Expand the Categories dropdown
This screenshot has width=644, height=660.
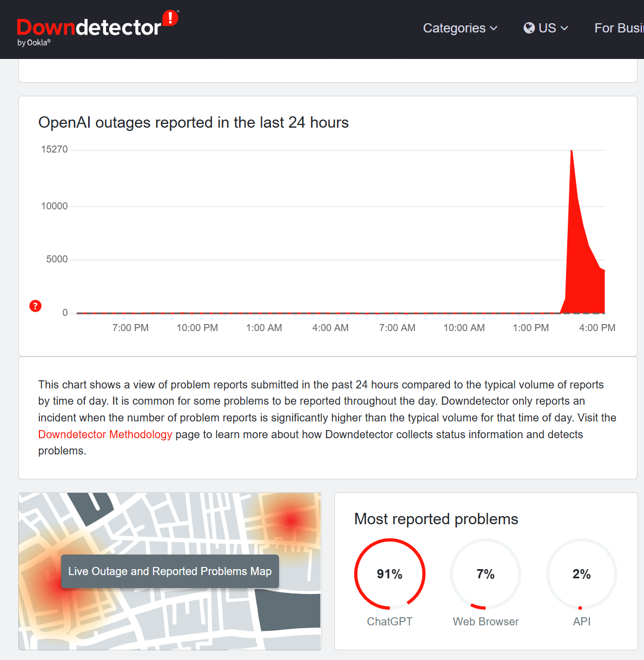click(x=460, y=28)
